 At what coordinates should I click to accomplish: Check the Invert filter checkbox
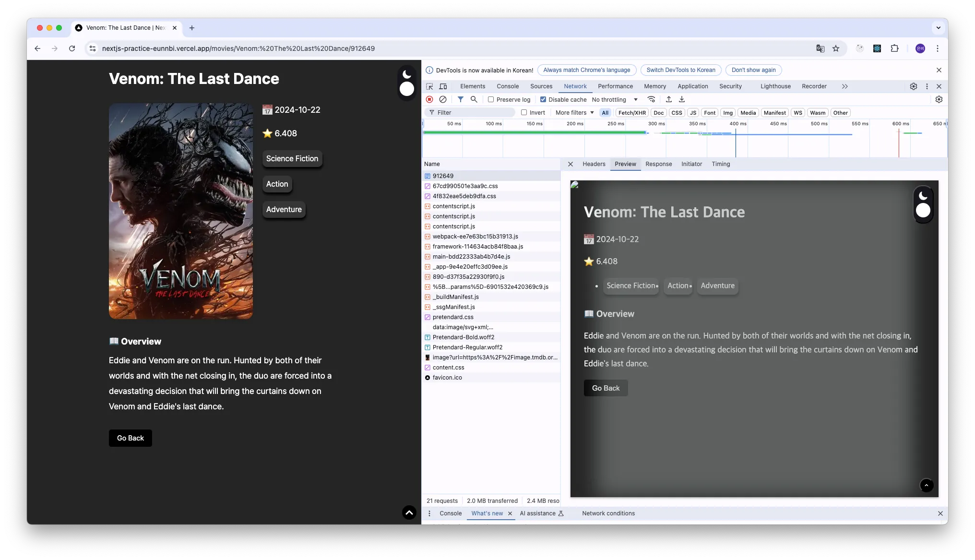click(524, 113)
